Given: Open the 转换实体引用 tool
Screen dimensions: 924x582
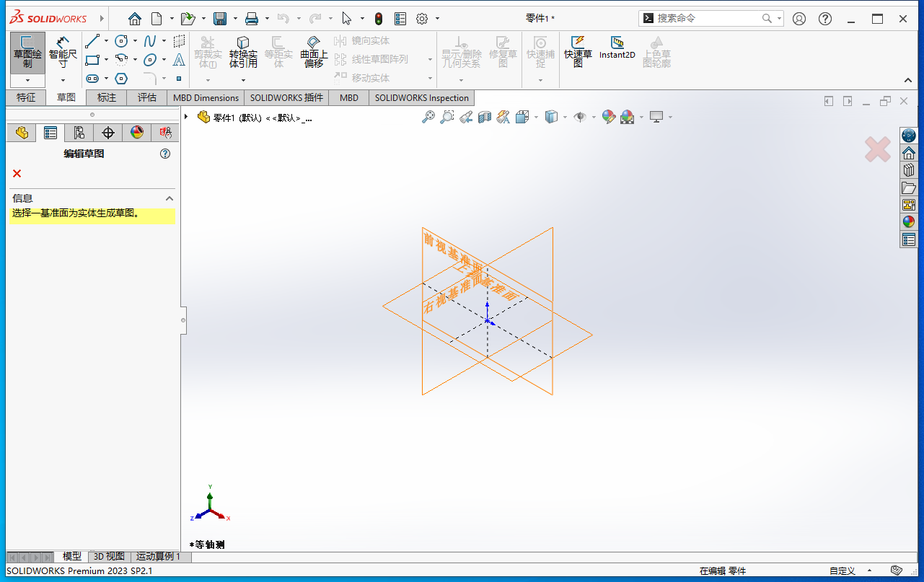Looking at the screenshot, I should (x=243, y=52).
